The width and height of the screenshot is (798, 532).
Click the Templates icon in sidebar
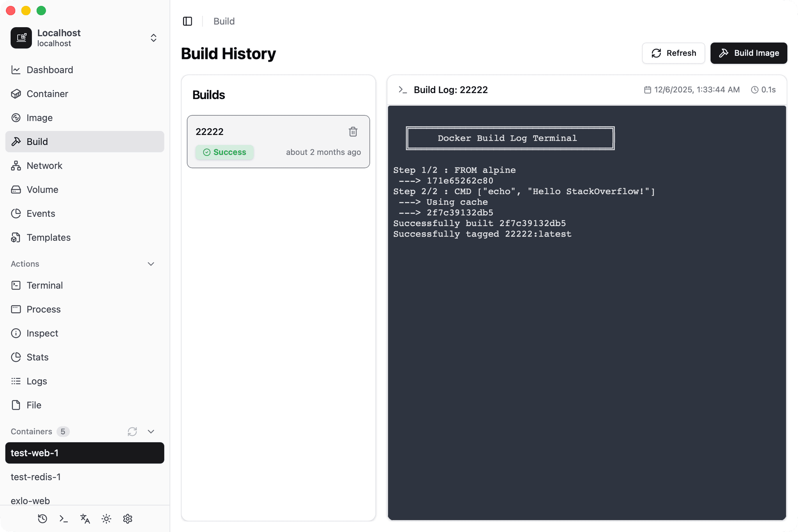click(16, 237)
